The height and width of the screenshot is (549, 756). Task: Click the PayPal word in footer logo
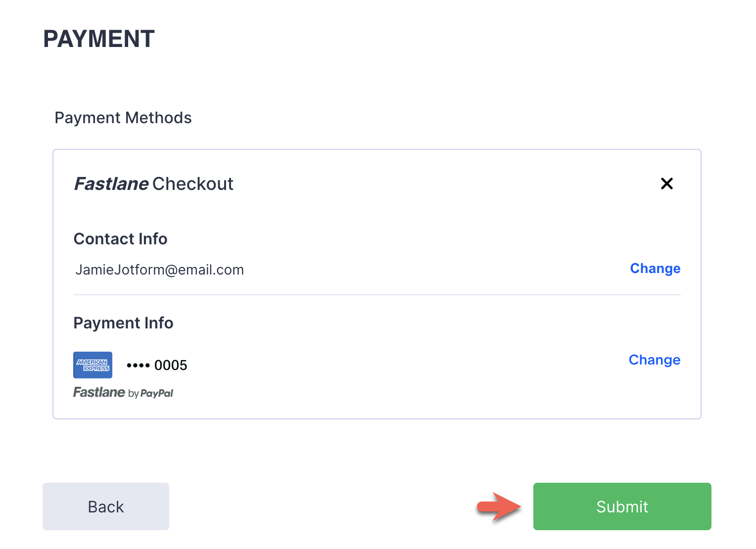157,394
